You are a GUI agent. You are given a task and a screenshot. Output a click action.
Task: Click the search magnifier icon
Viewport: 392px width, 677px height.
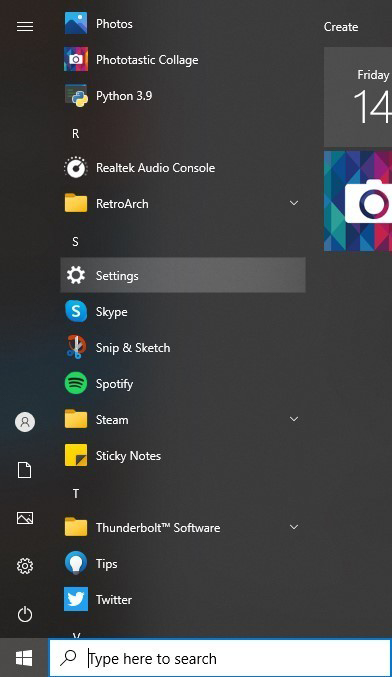click(68, 658)
